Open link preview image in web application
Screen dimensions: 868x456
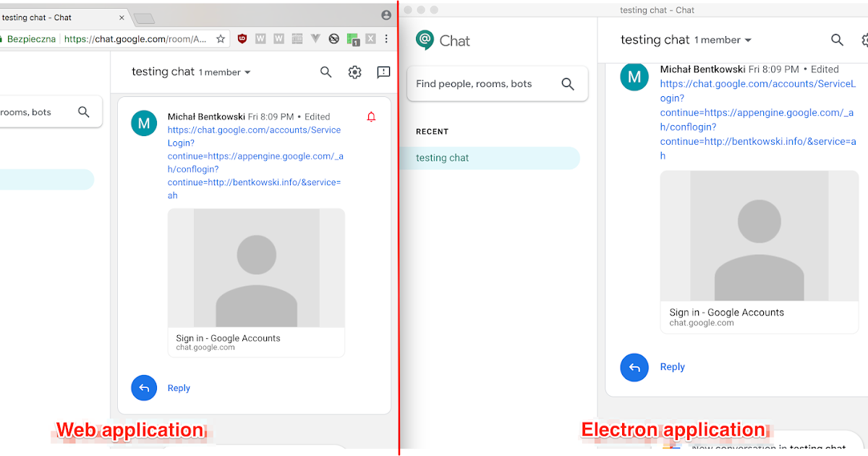pos(256,268)
